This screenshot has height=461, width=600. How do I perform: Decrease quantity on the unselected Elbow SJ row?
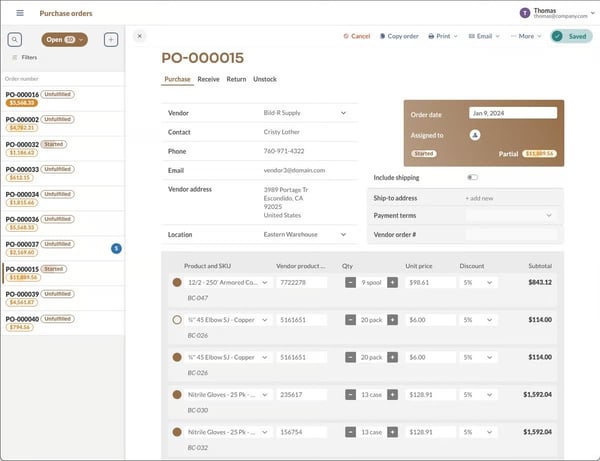click(x=350, y=320)
